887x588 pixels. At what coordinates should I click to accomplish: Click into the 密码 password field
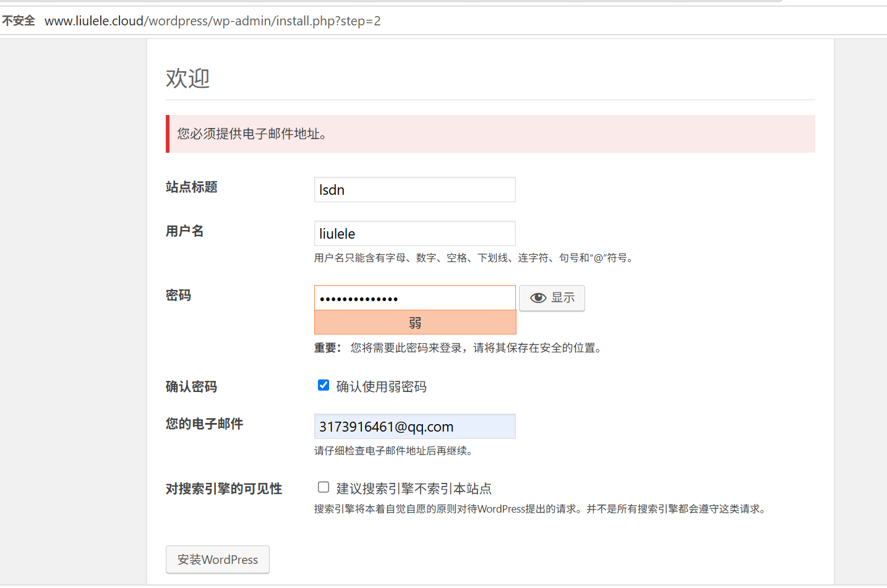(414, 298)
